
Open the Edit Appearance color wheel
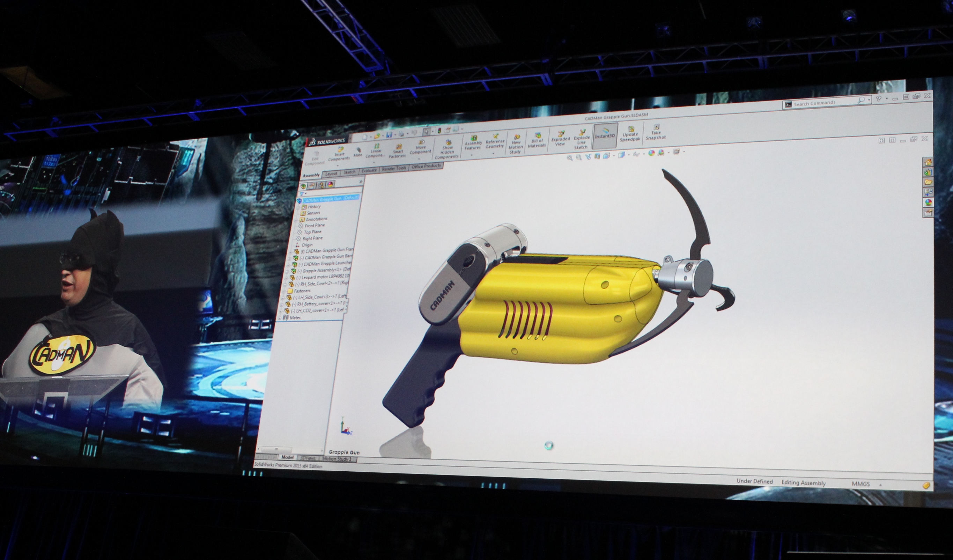pos(651,153)
